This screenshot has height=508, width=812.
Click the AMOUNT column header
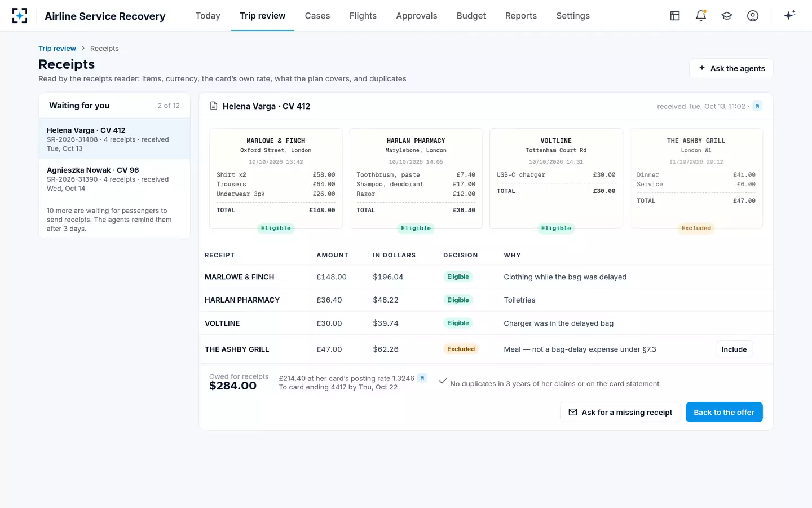[x=332, y=255]
